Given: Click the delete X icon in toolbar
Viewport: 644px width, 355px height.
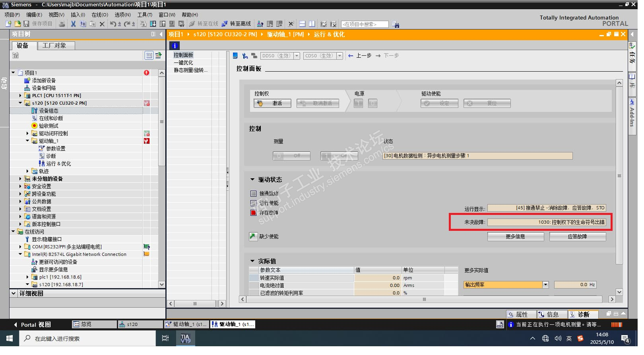Looking at the screenshot, I should [102, 24].
